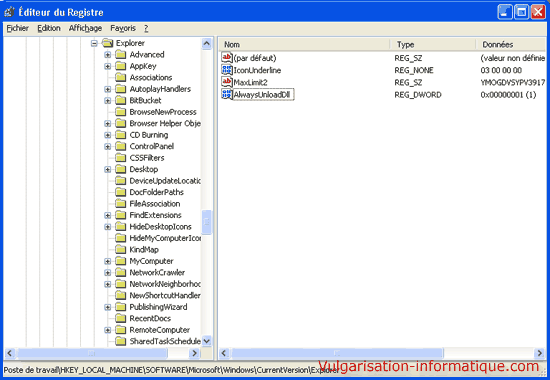Click the IconUnderline binary value icon
Viewport: 550px width, 380px height.
(227, 70)
